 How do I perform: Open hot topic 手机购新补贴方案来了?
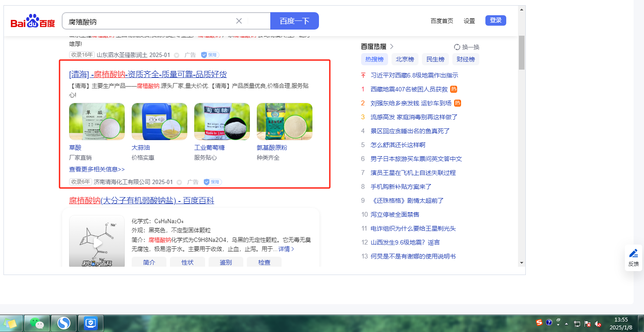[x=401, y=187]
